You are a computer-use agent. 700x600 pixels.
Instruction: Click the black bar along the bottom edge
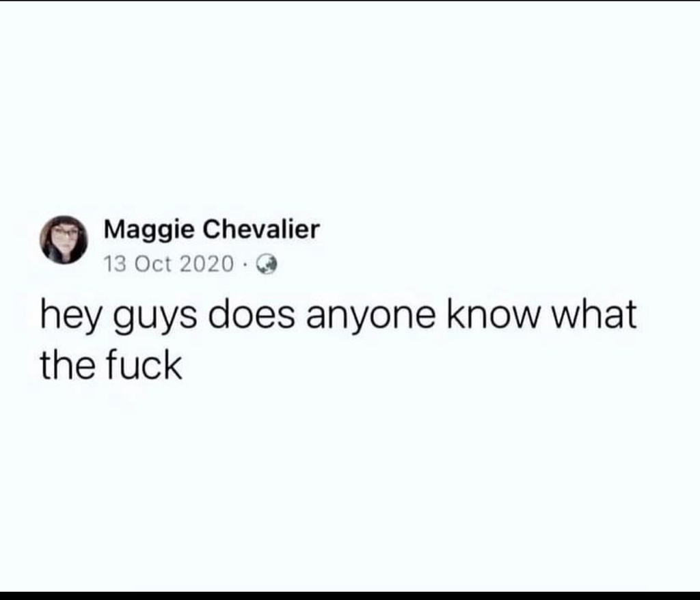(350, 595)
